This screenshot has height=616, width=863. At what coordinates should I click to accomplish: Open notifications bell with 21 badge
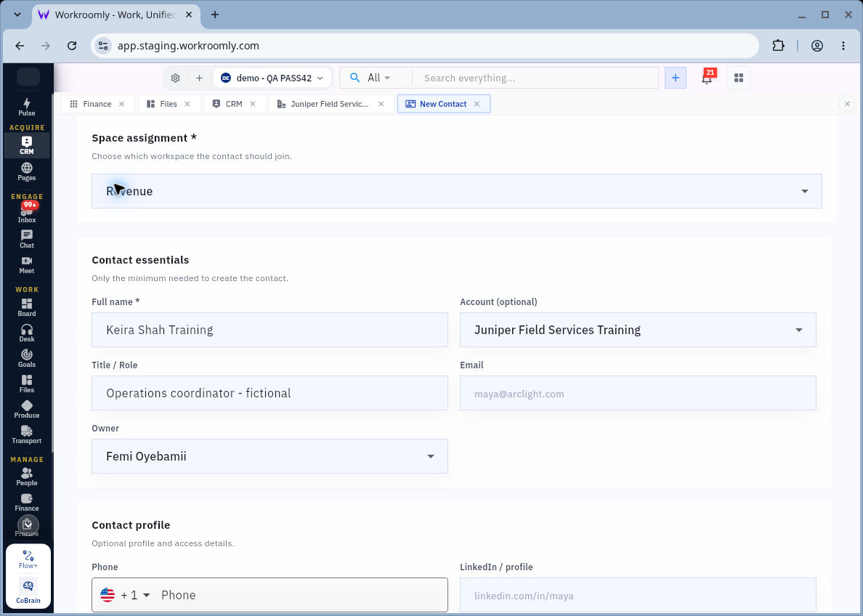point(708,78)
